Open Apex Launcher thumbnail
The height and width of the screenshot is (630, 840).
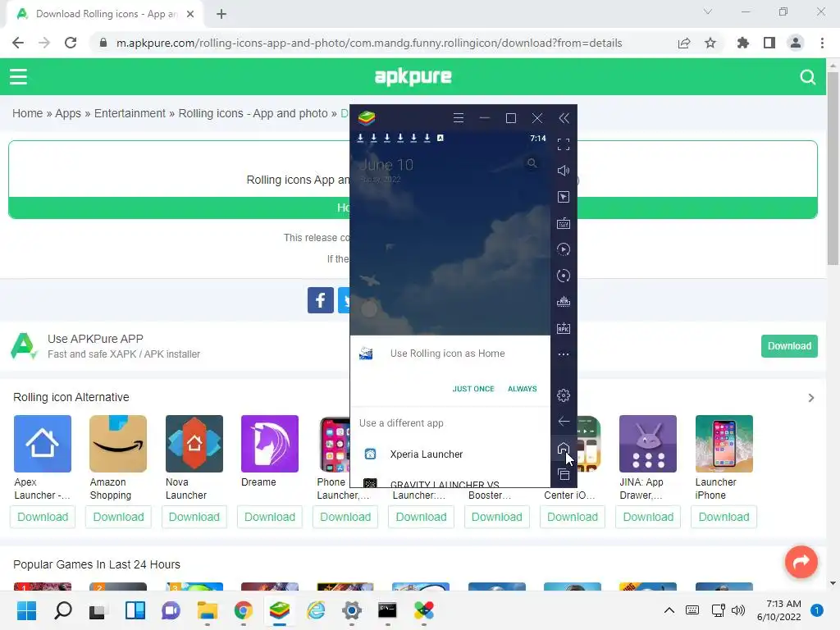pyautogui.click(x=43, y=444)
